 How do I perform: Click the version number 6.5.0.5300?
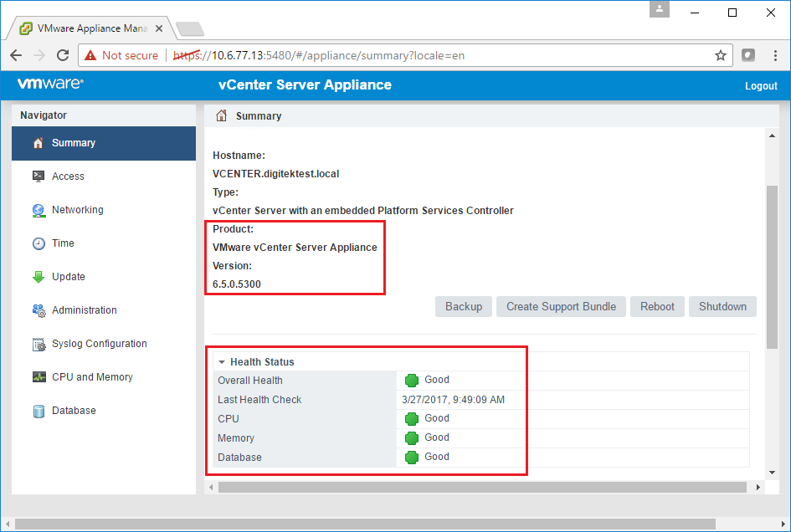pyautogui.click(x=237, y=284)
